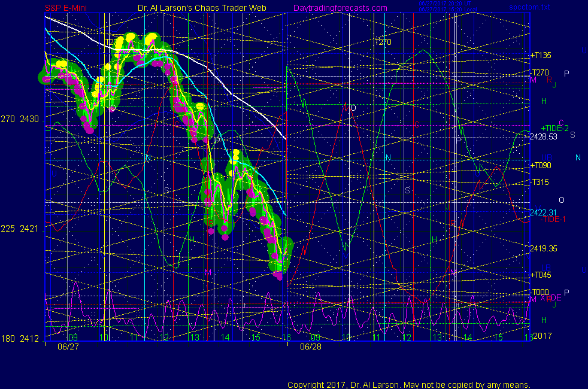Select the blue 'LB' band label

coord(546,268)
